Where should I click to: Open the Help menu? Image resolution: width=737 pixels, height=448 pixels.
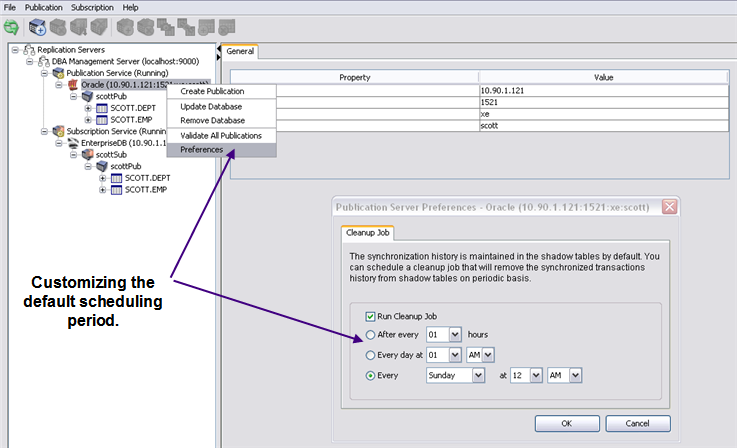tap(130, 8)
